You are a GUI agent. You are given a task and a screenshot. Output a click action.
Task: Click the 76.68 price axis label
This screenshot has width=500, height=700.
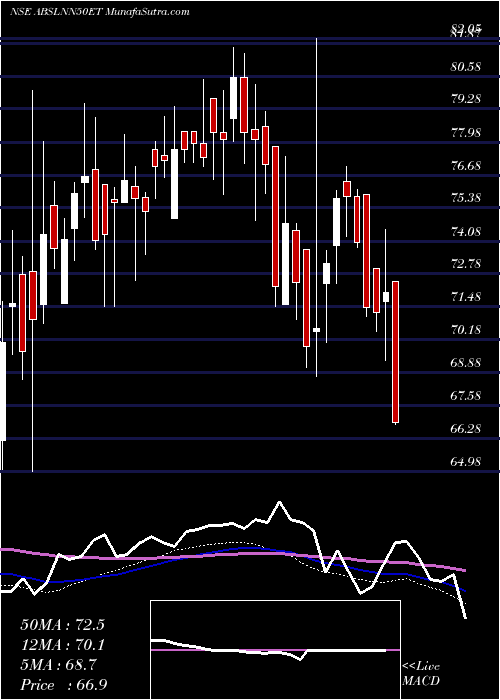(x=467, y=166)
